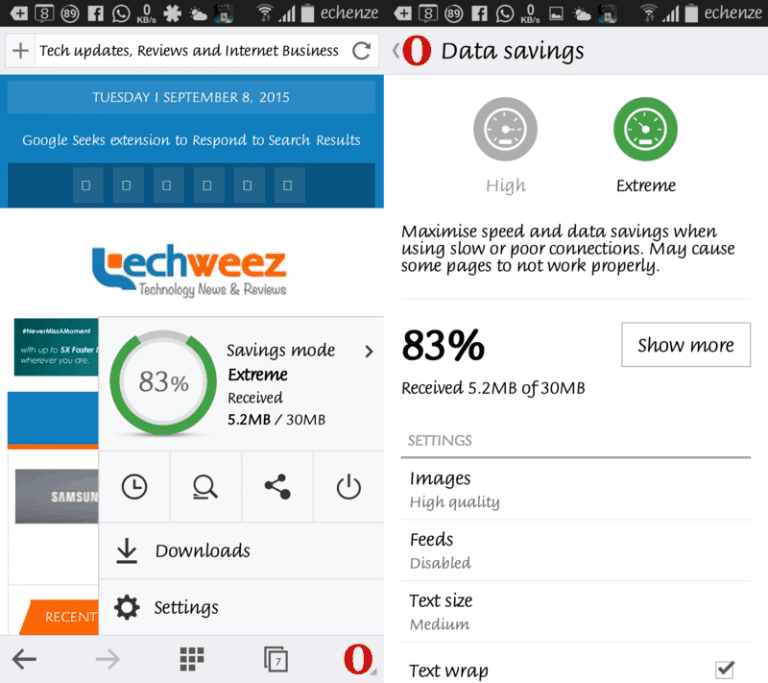
Task: Open Settings from the menu
Action: 241,608
